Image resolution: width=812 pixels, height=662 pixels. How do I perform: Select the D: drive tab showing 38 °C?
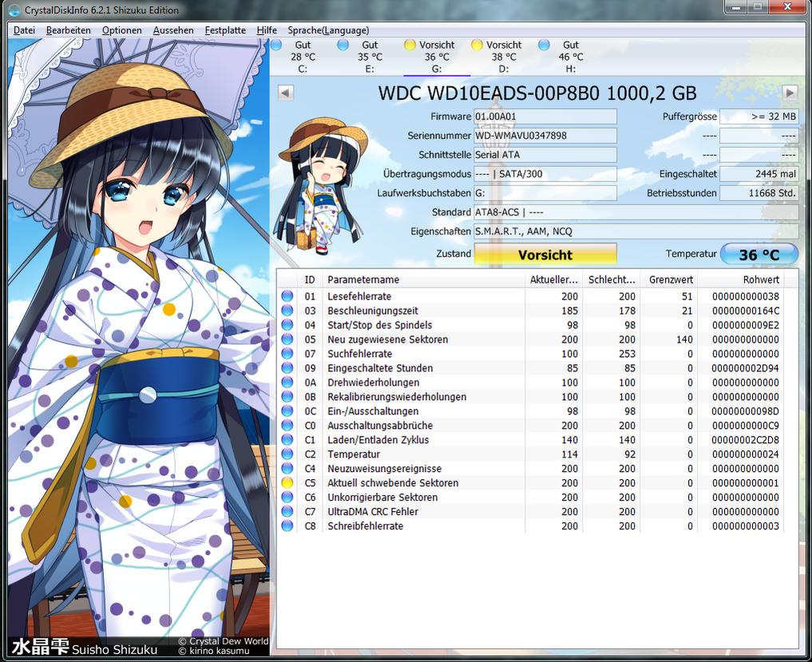click(x=503, y=57)
